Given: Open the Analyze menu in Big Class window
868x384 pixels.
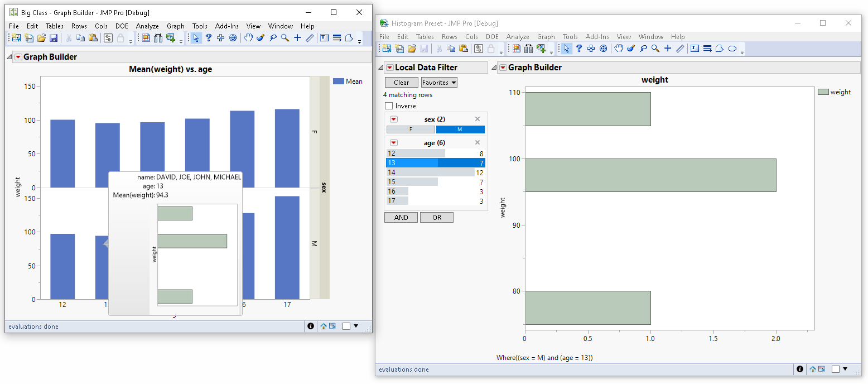Looking at the screenshot, I should (x=147, y=26).
